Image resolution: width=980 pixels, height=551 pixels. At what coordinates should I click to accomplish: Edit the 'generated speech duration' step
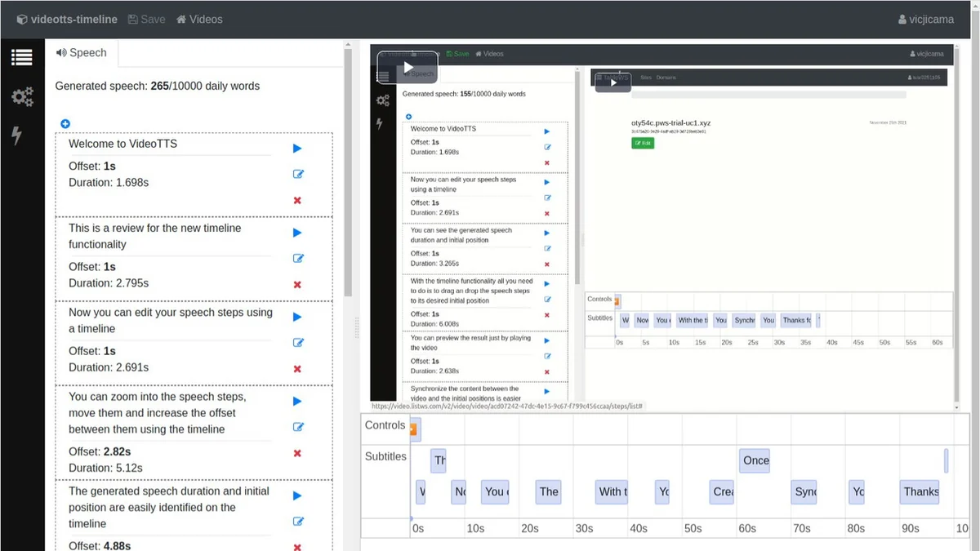(298, 522)
